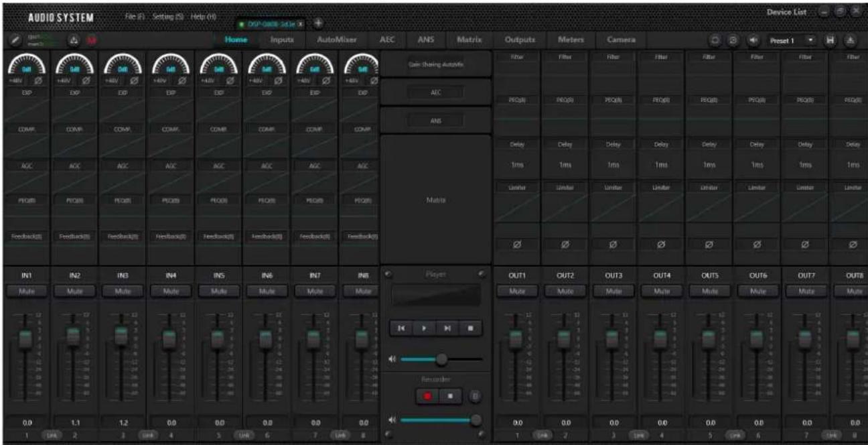Click the round icon right of recorder stop
Image resolution: width=868 pixels, height=445 pixels.
coord(475,395)
